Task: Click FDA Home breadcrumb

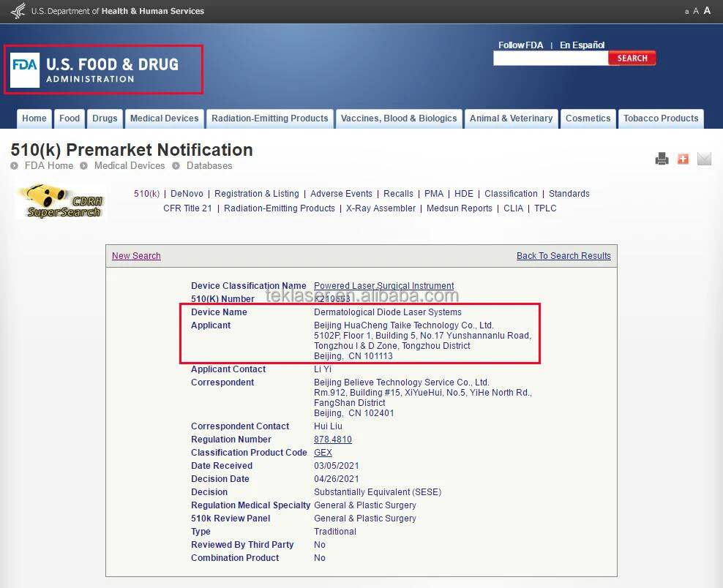Action: click(x=49, y=166)
